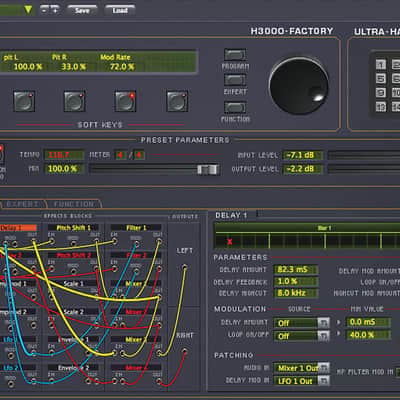The width and height of the screenshot is (400, 400).
Task: Select the Envelope 2 block
Action: pos(73,368)
